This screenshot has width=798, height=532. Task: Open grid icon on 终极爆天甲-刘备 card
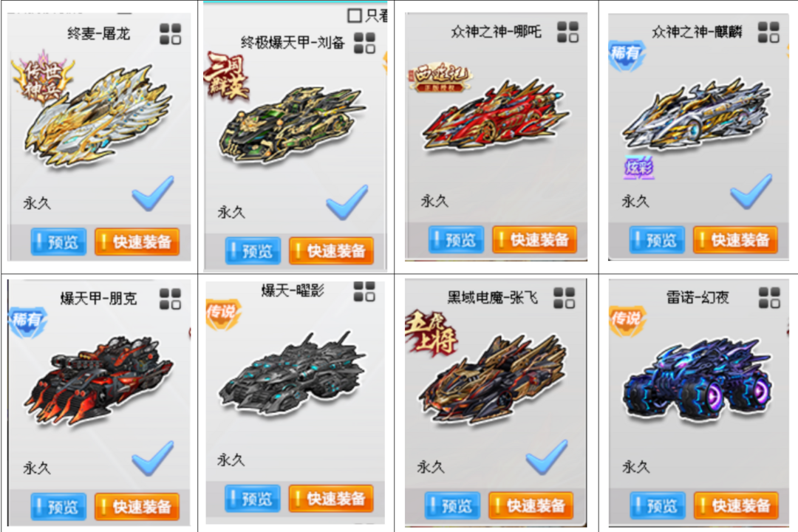click(x=364, y=43)
